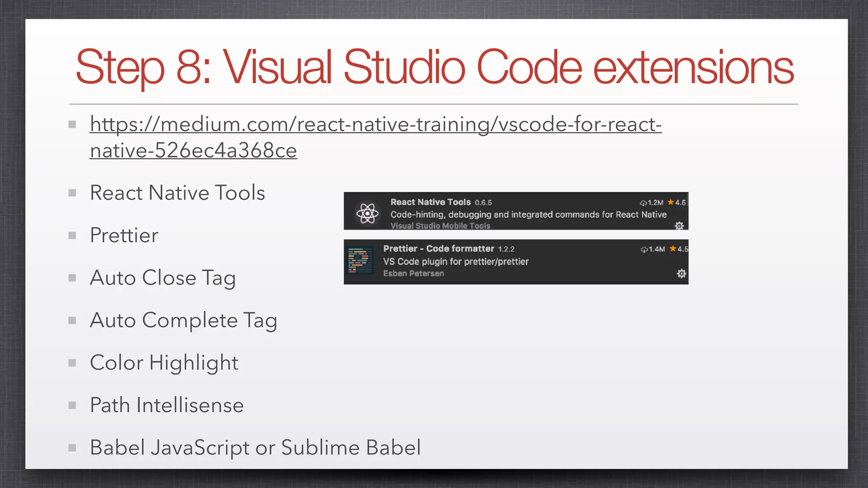Click the React Native Tools atom icon
This screenshot has width=868, height=488.
click(x=367, y=213)
